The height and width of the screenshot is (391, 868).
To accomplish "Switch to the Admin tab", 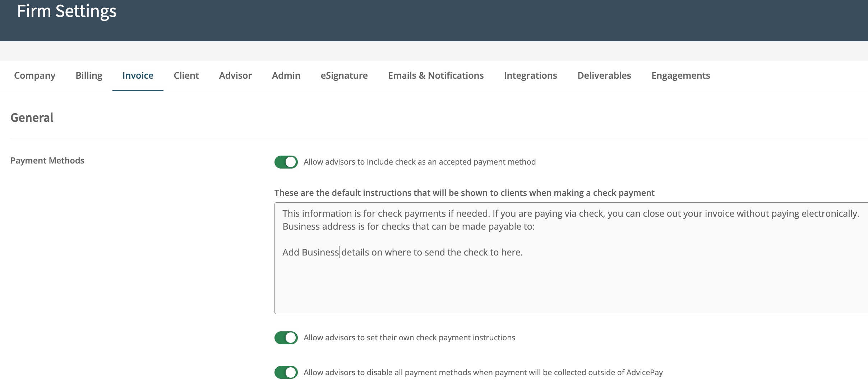I will (x=286, y=75).
